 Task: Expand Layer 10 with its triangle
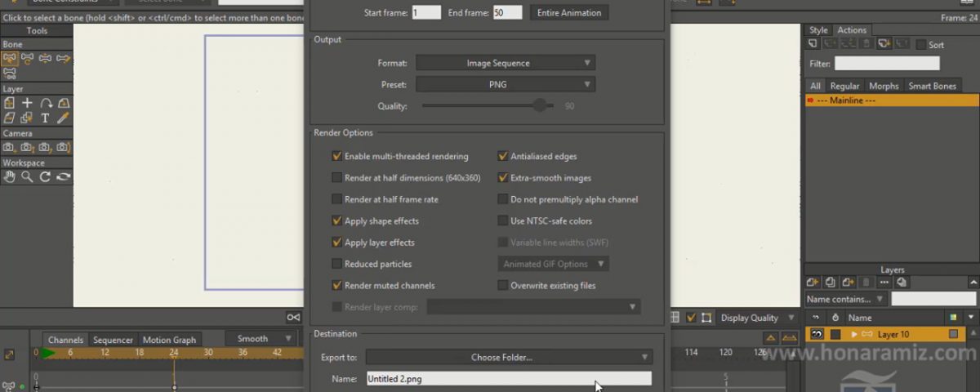(854, 334)
